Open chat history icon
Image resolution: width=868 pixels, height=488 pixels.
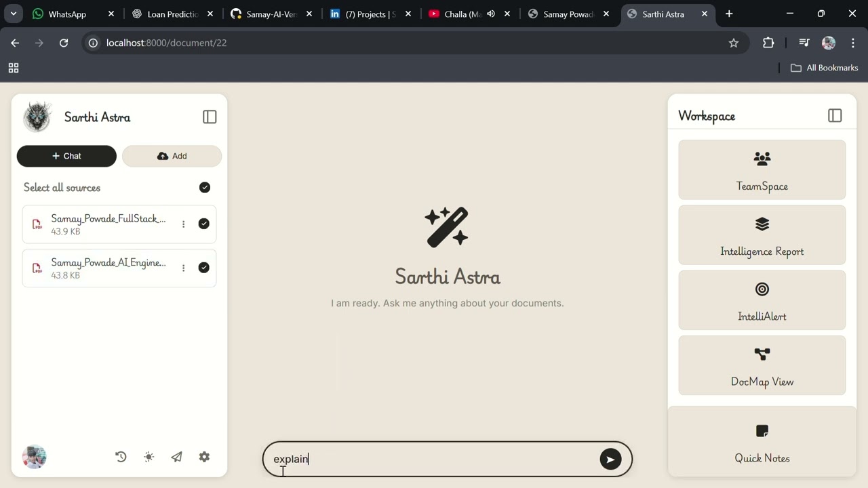point(121,457)
